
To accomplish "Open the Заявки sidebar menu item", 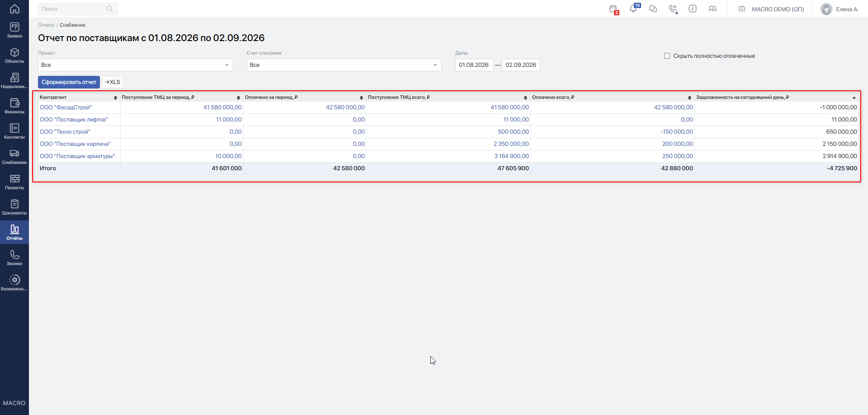I will (x=14, y=30).
